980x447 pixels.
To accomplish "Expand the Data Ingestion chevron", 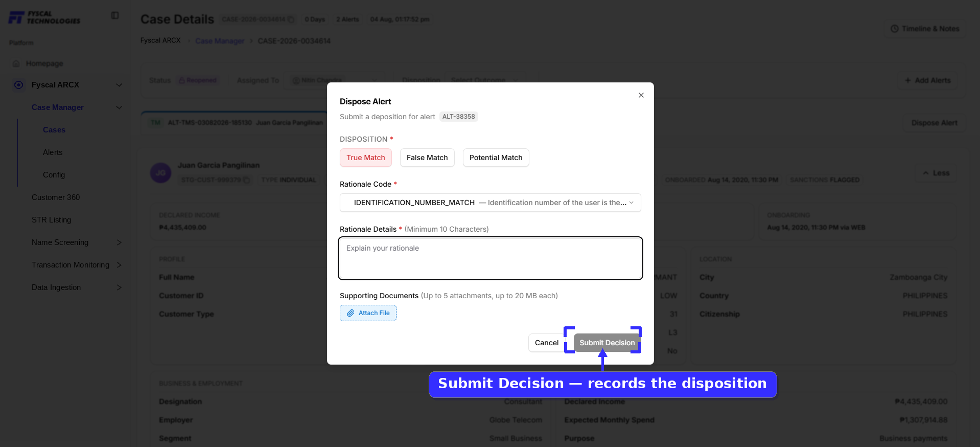I will 119,287.
